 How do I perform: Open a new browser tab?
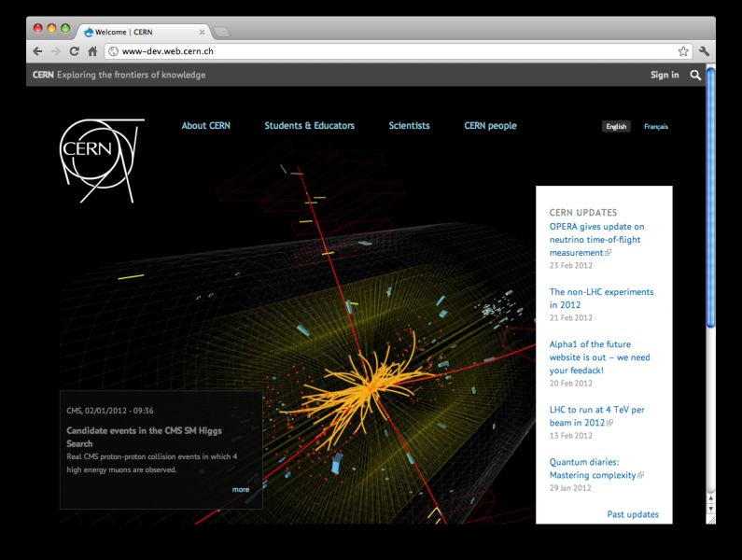228,32
